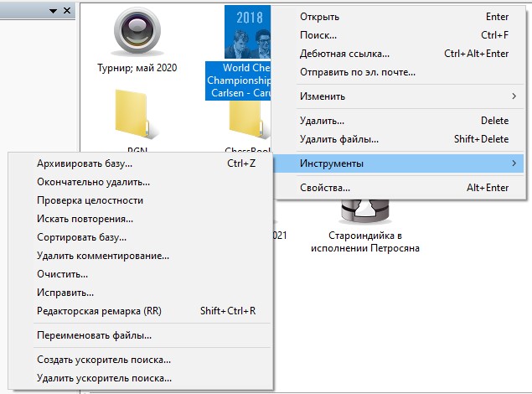The image size is (532, 394).
Task: Open the ChessBook folder icon
Action: tap(249, 119)
